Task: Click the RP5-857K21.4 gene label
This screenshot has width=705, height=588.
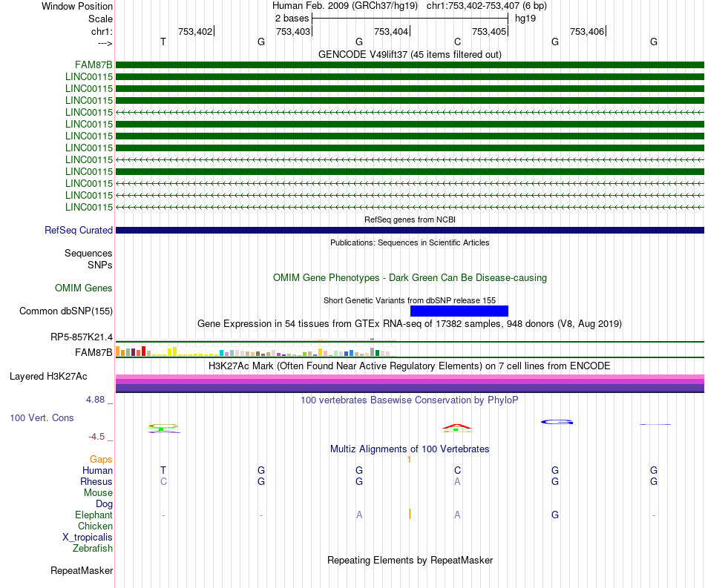Action: click(82, 337)
